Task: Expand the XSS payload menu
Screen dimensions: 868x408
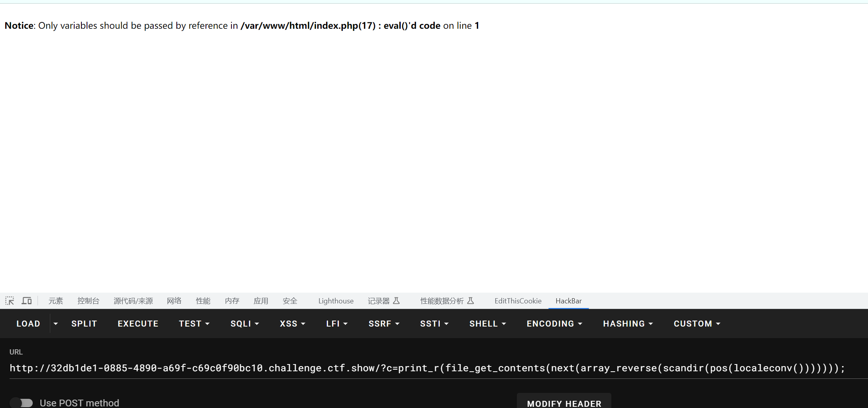Action: point(292,324)
